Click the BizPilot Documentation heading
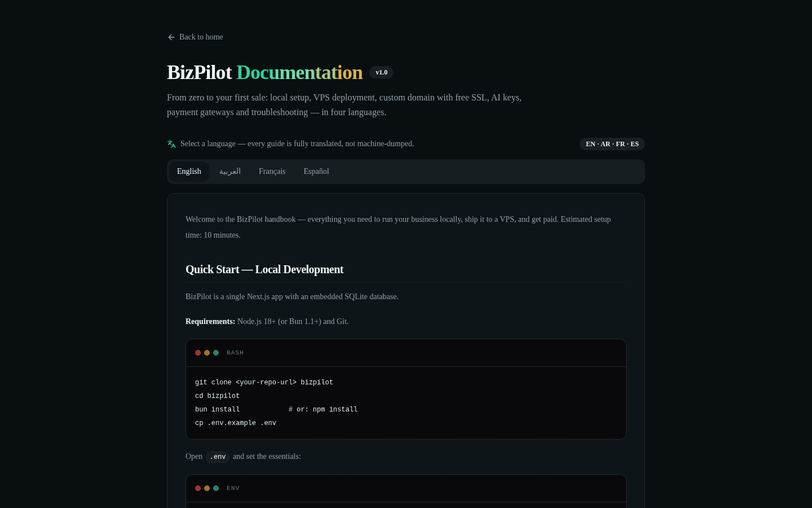812x508 pixels. [265, 72]
